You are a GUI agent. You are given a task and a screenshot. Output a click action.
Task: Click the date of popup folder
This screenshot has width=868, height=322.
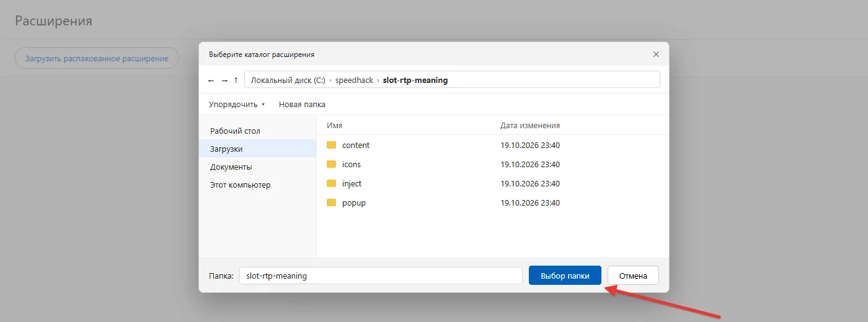pos(530,203)
